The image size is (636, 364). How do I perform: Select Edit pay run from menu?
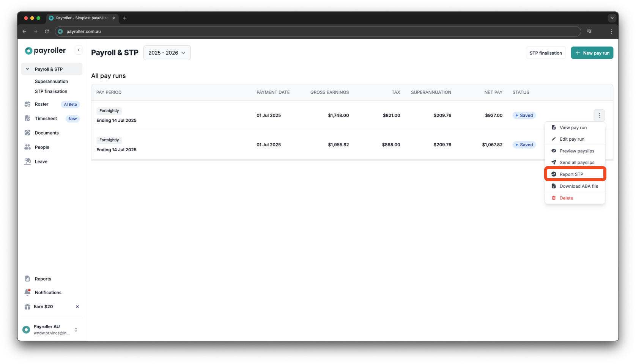[575, 139]
